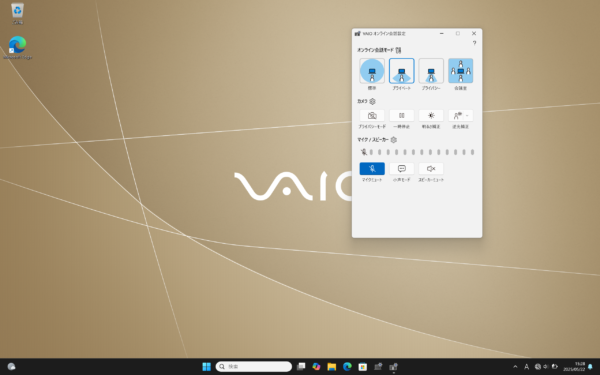
Task: Select the プライベート conversation mode
Action: 401,71
